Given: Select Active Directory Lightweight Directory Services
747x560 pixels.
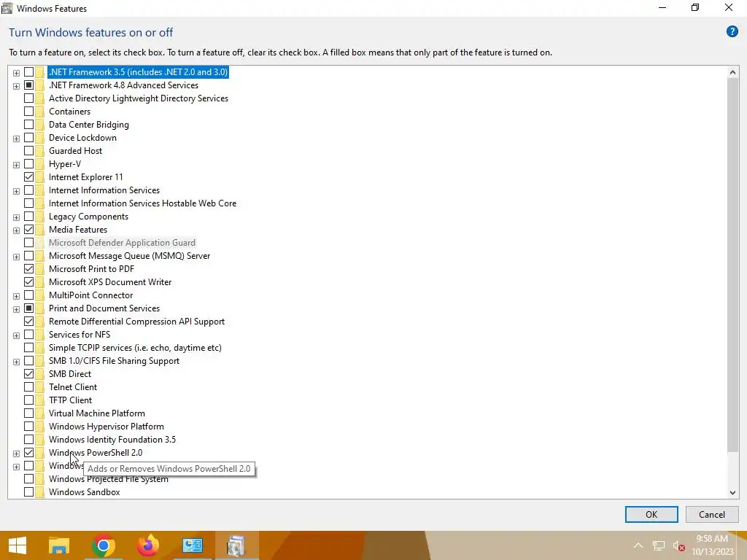Looking at the screenshot, I should [x=138, y=98].
